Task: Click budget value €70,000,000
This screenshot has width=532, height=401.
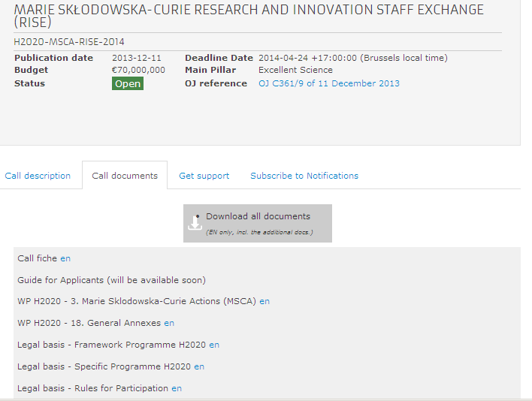Action: click(x=138, y=70)
